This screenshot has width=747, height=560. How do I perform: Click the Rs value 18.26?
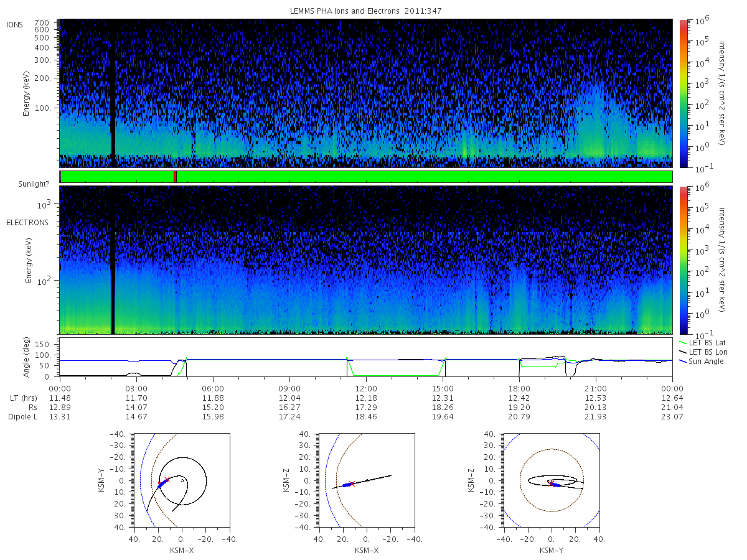443,407
